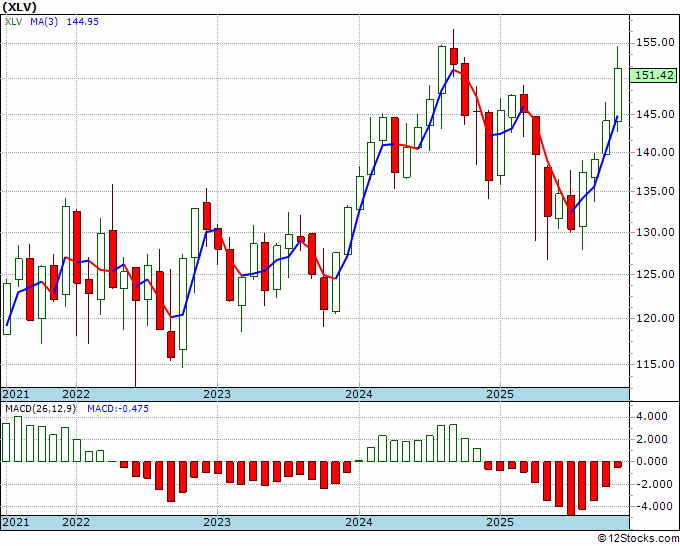Click 2021 on the price chart timeline
The width and height of the screenshot is (680, 546).
[x=15, y=394]
